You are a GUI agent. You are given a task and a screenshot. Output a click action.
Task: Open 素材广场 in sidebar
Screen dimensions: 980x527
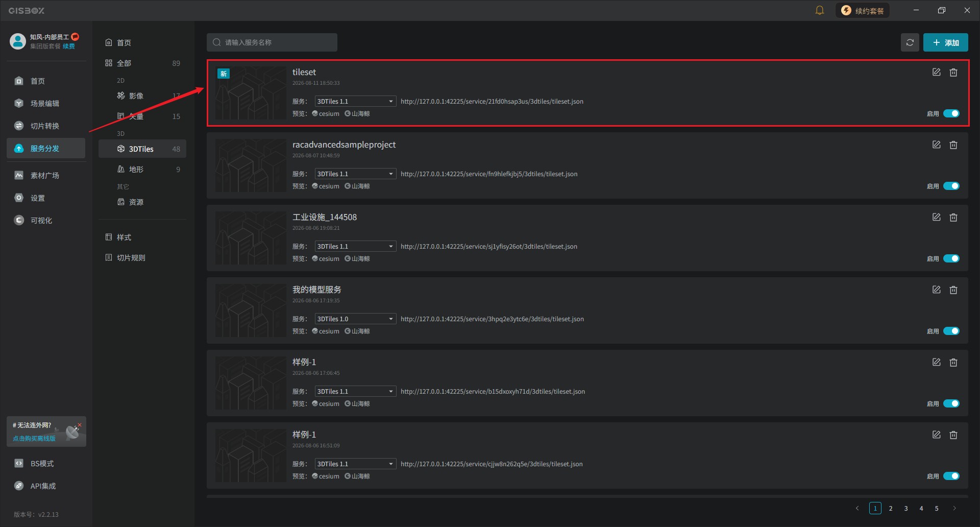[46, 176]
